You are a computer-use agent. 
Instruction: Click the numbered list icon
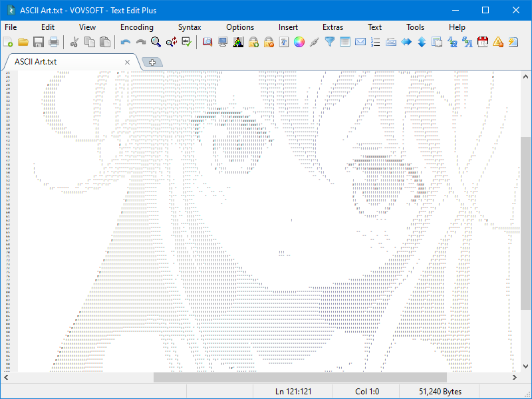pos(376,42)
